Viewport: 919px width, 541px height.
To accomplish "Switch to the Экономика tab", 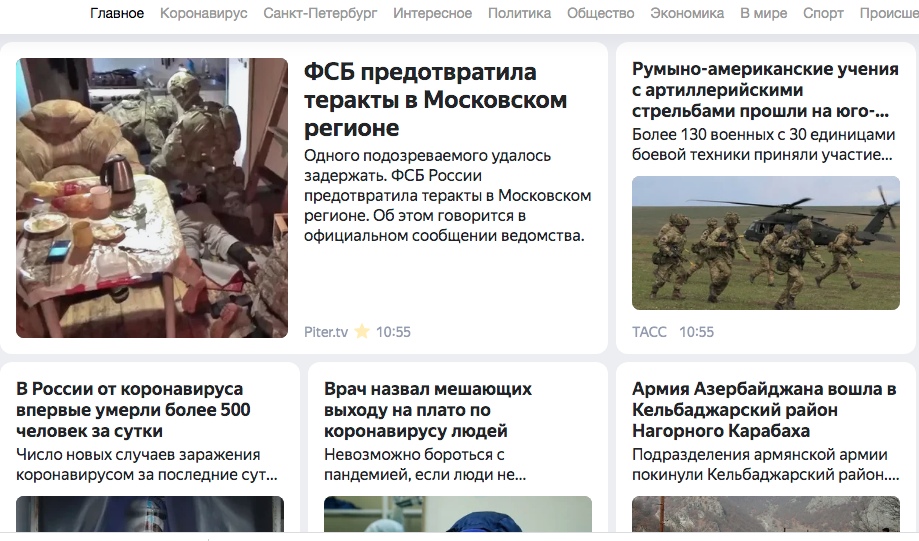I will point(687,13).
